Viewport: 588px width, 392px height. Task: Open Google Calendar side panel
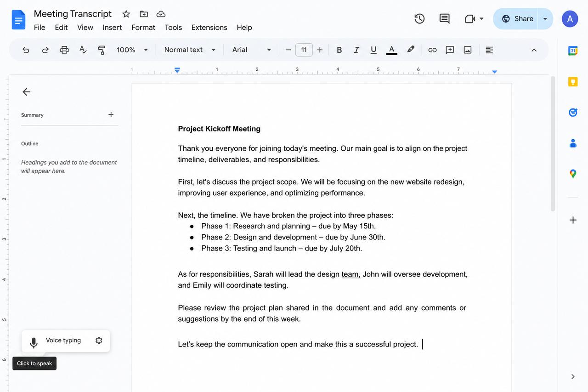click(x=573, y=51)
